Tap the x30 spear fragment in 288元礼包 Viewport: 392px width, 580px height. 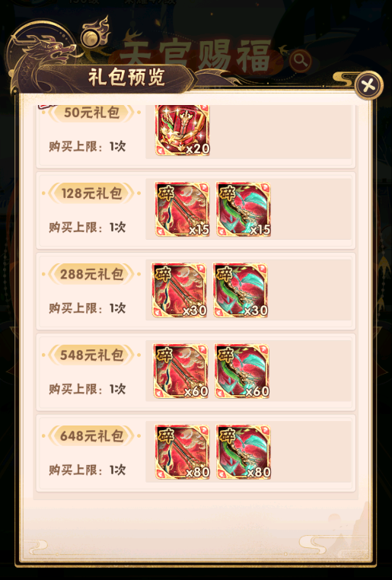(180, 290)
